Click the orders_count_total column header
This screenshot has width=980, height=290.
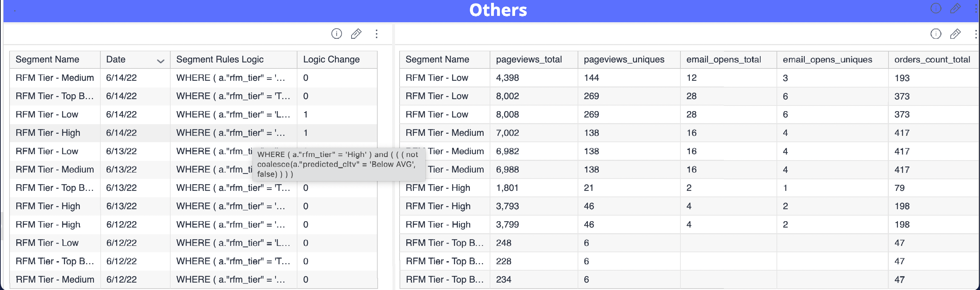point(932,60)
